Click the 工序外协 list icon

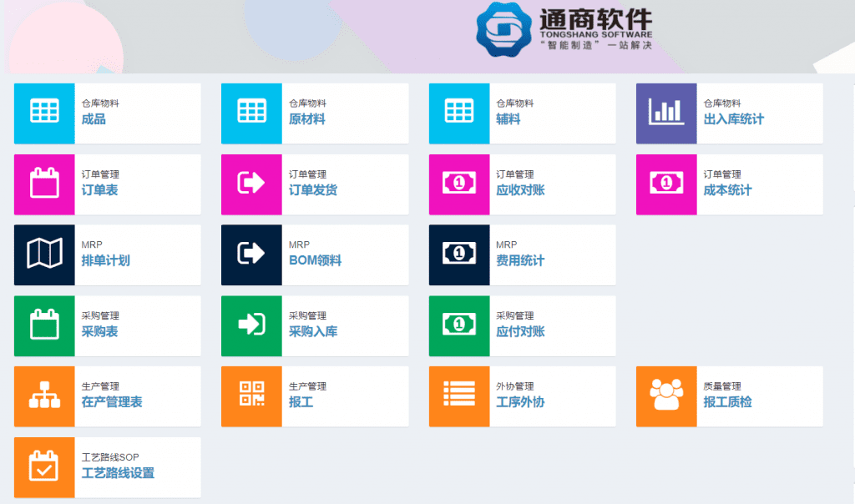[459, 396]
